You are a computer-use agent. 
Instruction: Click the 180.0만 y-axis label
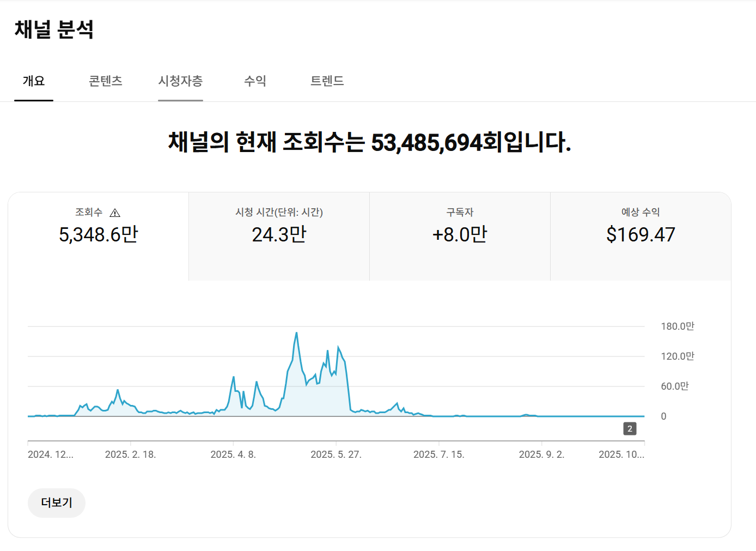677,326
